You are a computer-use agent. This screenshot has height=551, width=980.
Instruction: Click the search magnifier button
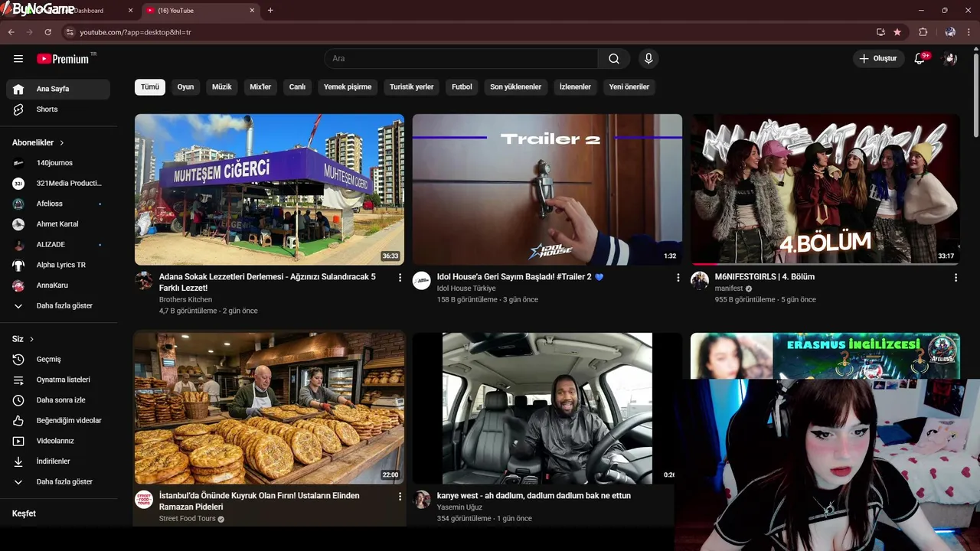click(x=614, y=59)
